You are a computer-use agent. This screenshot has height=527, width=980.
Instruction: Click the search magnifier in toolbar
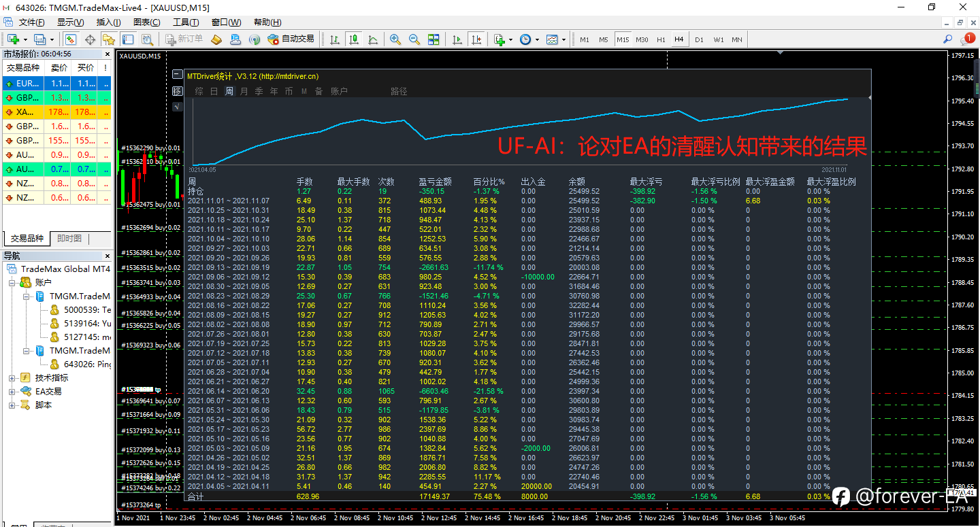[x=947, y=39]
